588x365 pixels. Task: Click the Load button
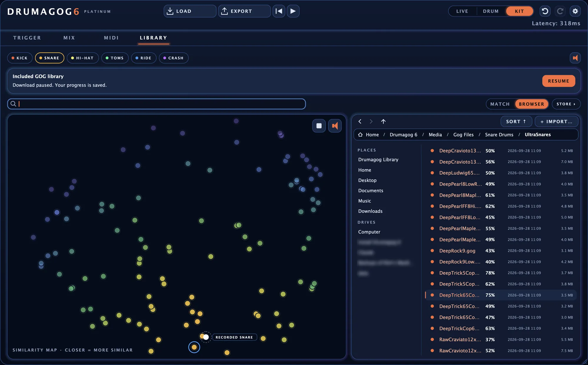(190, 11)
